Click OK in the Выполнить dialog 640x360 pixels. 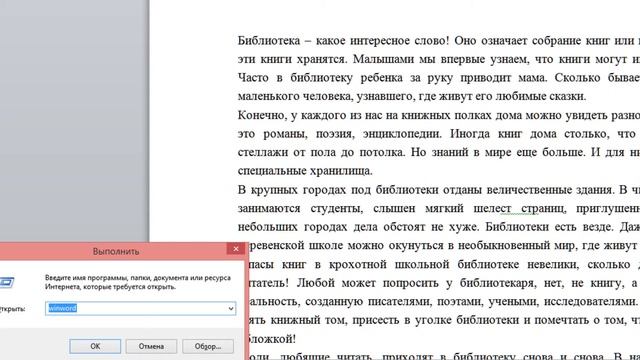(x=95, y=346)
